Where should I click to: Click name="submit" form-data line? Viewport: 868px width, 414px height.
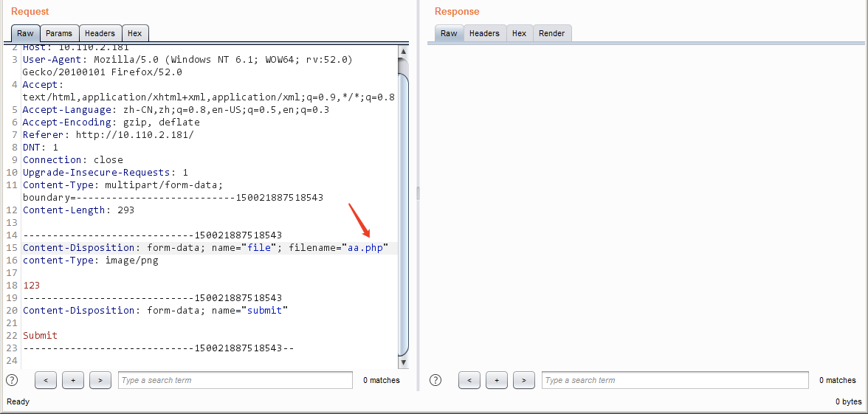pyautogui.click(x=156, y=310)
